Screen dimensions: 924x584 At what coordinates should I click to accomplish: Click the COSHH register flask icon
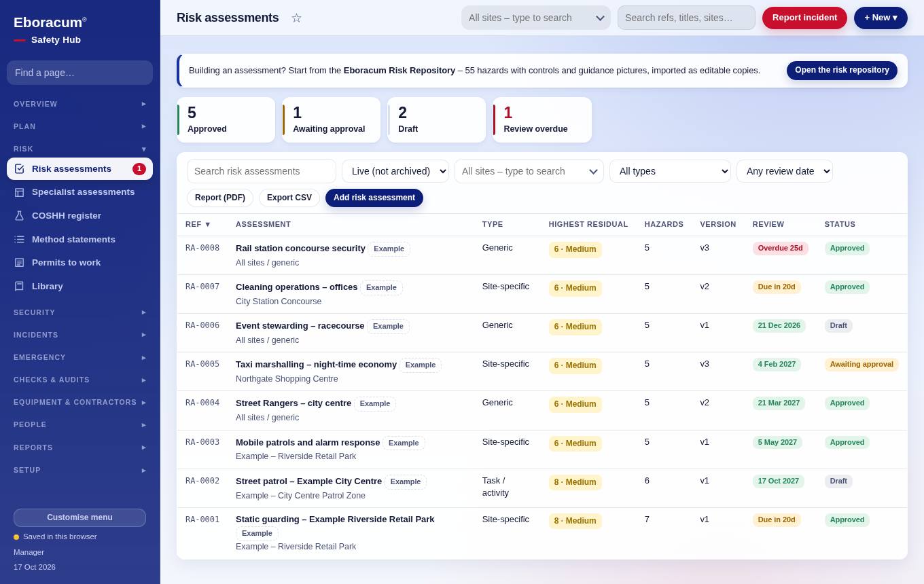point(19,216)
